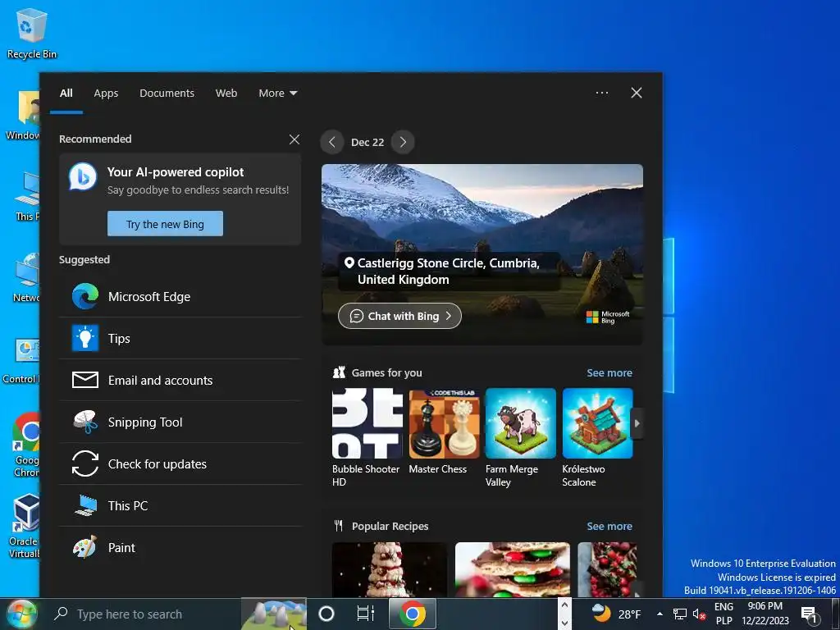
Task: Open weather widget showing 28°F
Action: click(x=616, y=614)
